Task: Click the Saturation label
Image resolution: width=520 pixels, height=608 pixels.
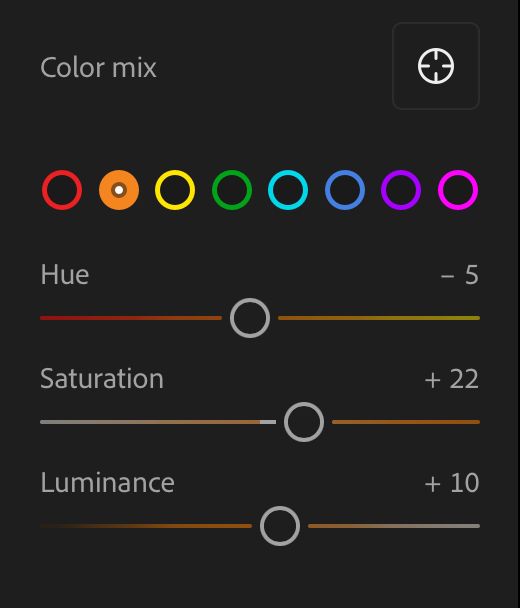Action: 102,378
